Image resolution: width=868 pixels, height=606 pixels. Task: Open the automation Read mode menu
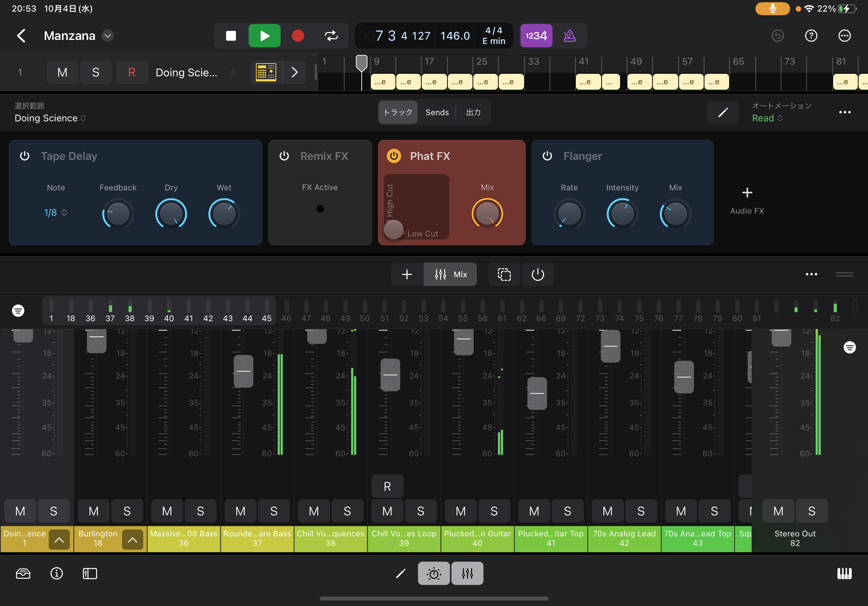coord(767,118)
